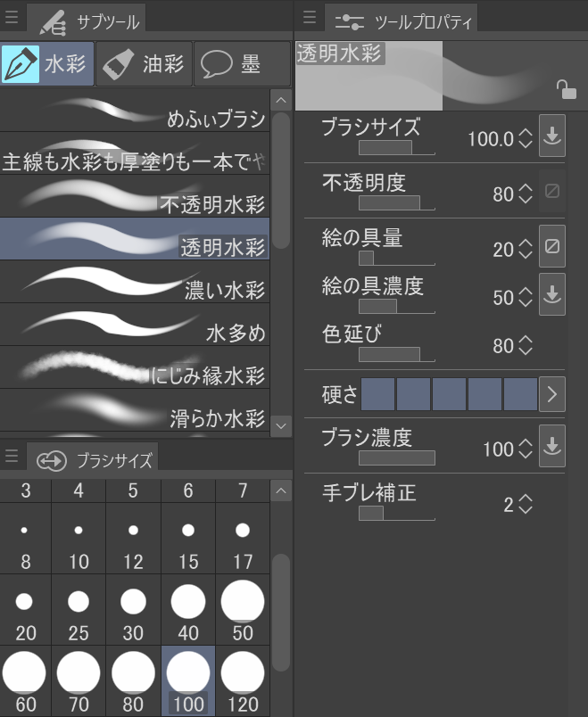Pick brush size preset 50
588x717 pixels.
[243, 610]
